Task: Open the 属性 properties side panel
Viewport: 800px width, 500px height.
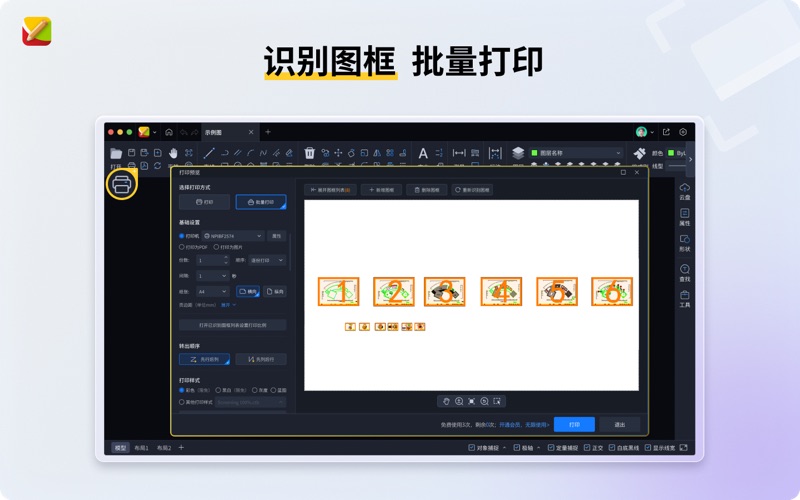Action: [x=685, y=217]
